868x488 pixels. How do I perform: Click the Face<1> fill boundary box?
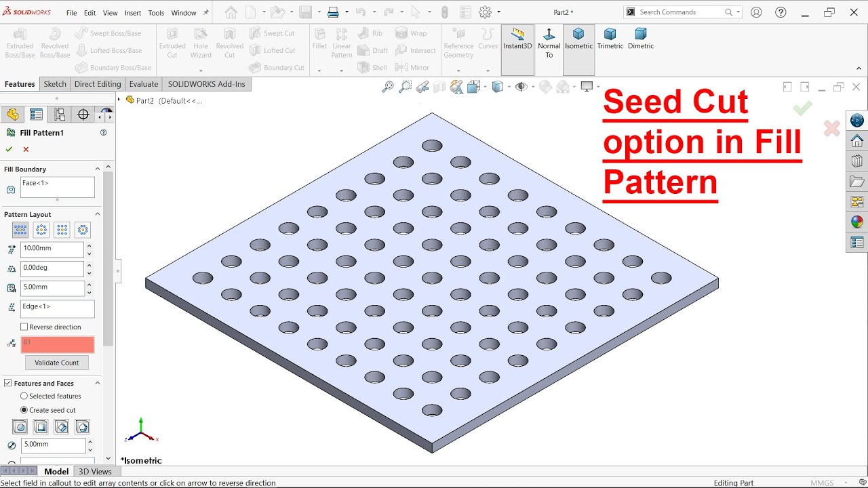click(58, 187)
